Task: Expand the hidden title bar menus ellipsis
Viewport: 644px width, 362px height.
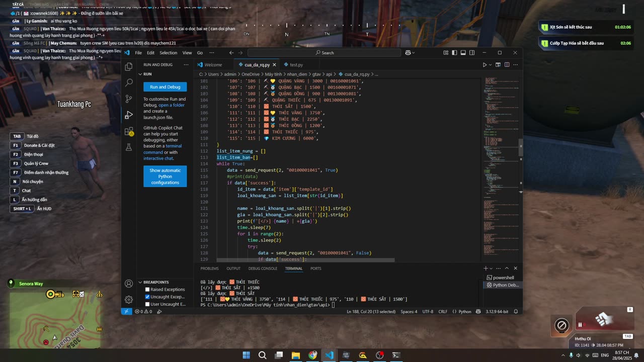Action: click(212, 53)
